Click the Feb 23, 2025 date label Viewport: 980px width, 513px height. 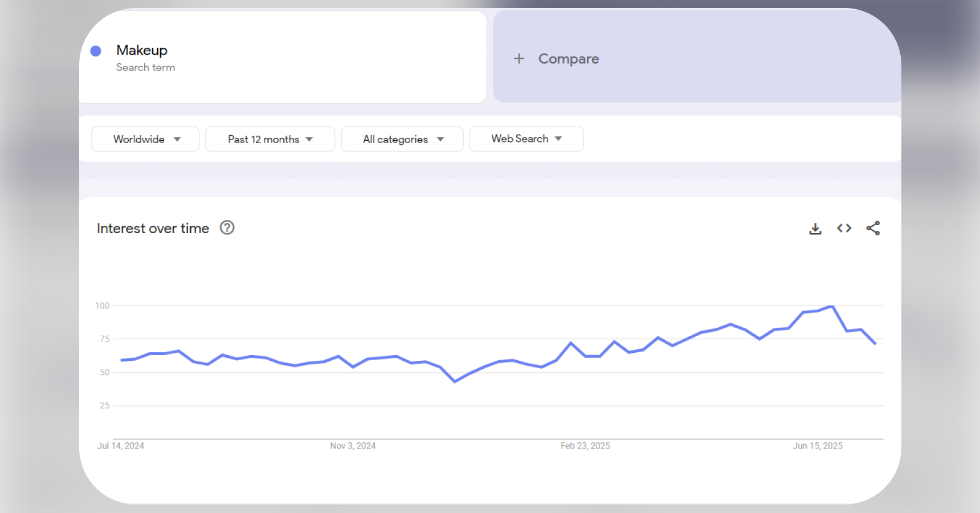pyautogui.click(x=585, y=446)
